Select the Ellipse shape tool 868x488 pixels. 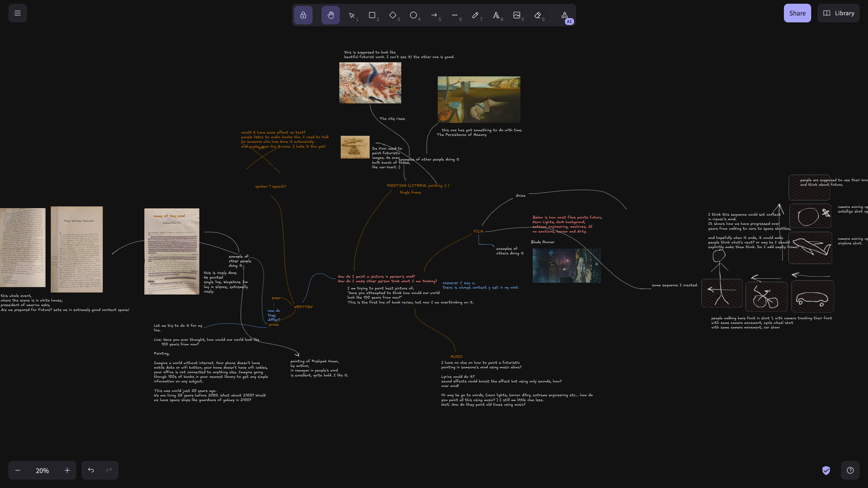(413, 15)
